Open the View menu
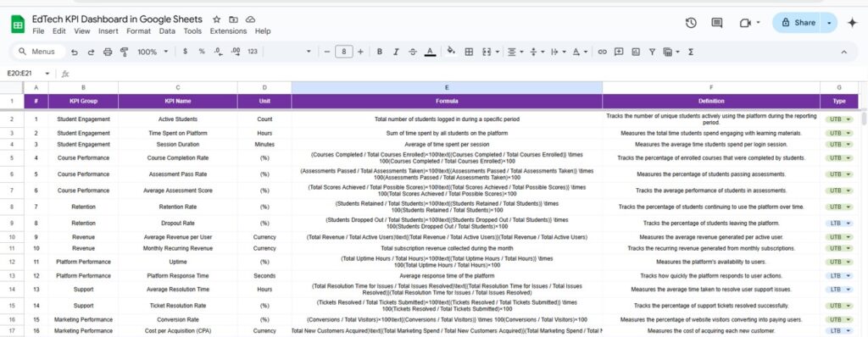The height and width of the screenshot is (337, 868). 82,31
